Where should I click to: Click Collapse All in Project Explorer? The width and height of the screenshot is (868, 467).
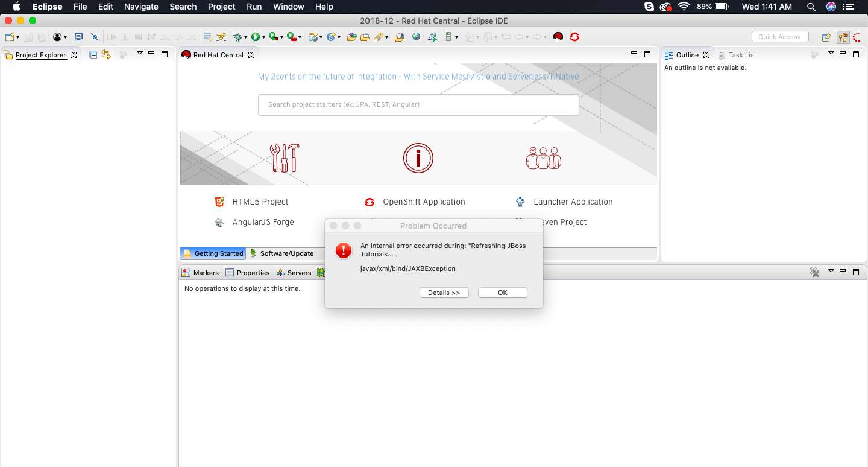pyautogui.click(x=93, y=54)
